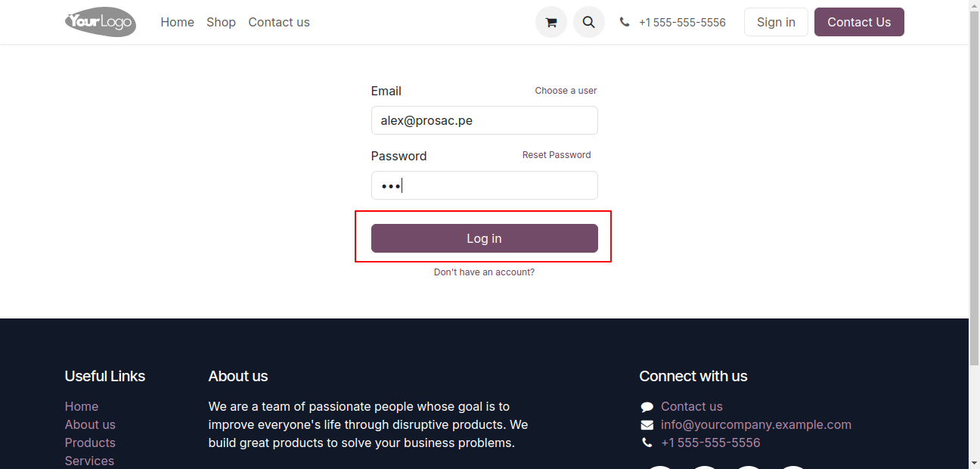Click the footer phone icon

(647, 443)
